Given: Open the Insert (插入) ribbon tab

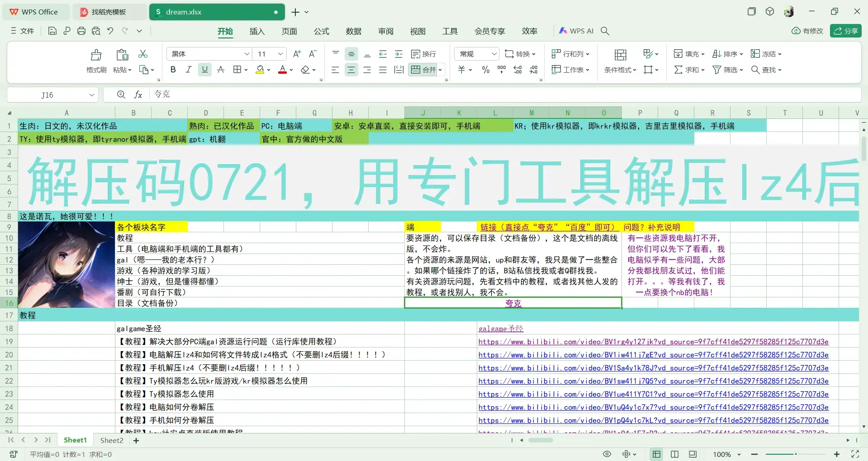Looking at the screenshot, I should pos(257,31).
